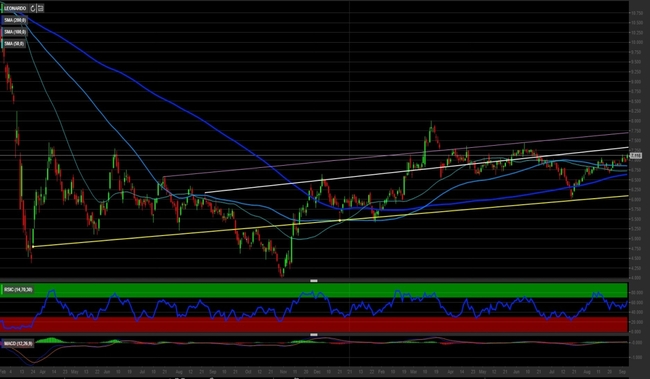Click the Oct label on the time axis
Image resolution: width=650 pixels, height=379 pixels.
(247, 372)
